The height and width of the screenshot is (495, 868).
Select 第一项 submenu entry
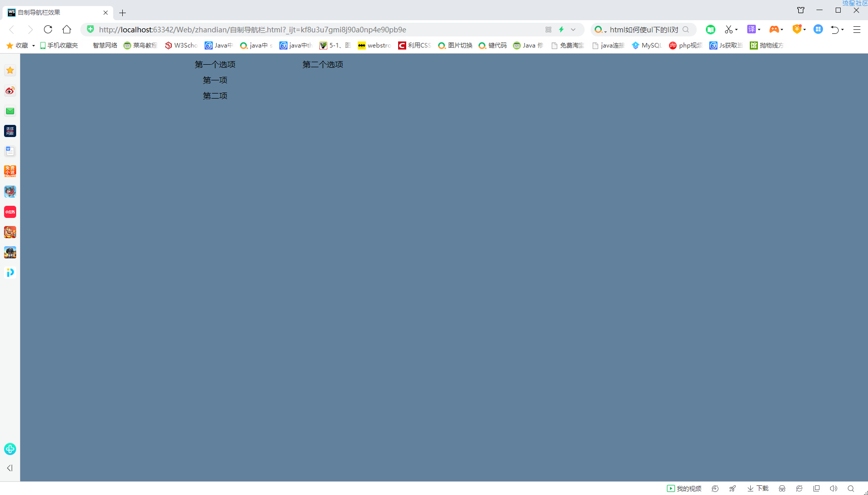click(x=215, y=80)
